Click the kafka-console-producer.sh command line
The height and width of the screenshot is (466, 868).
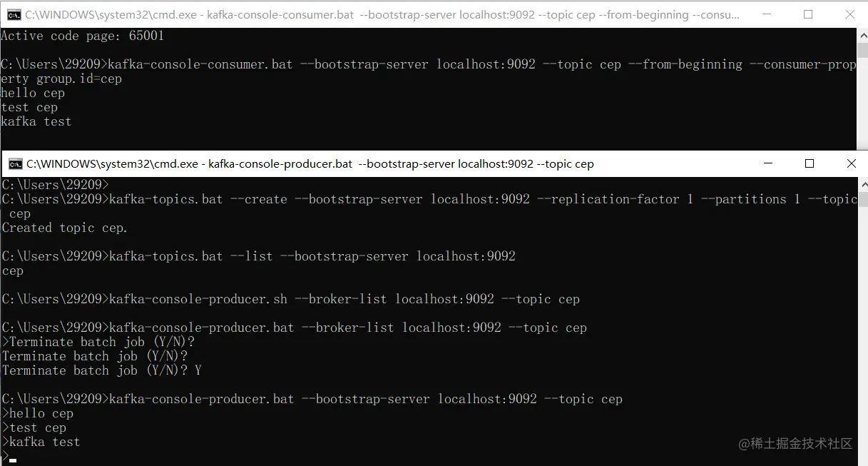pyautogui.click(x=291, y=298)
